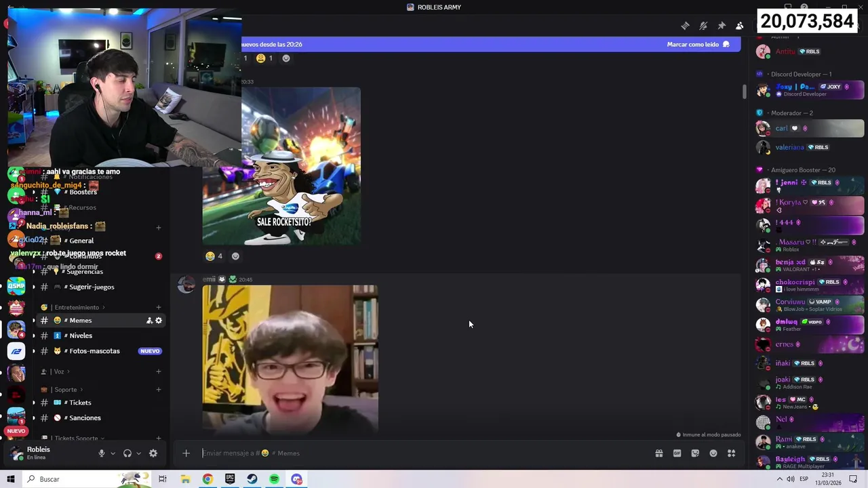Open member Antitu in member list
This screenshot has width=868, height=488.
[810, 52]
